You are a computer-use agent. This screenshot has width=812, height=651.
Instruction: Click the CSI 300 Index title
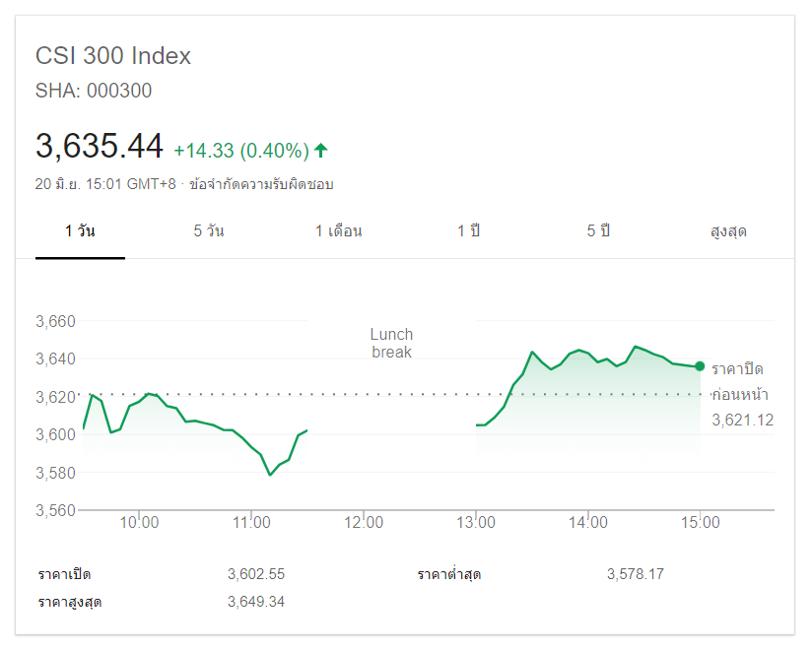(113, 56)
